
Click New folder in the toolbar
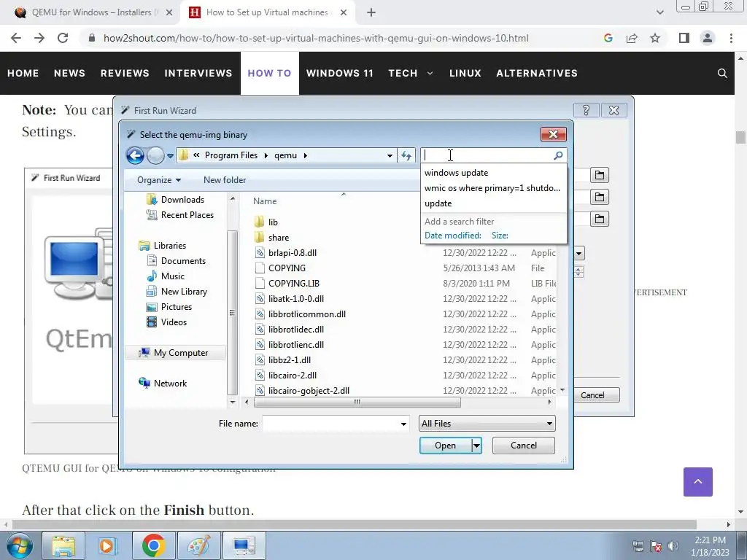pos(225,180)
